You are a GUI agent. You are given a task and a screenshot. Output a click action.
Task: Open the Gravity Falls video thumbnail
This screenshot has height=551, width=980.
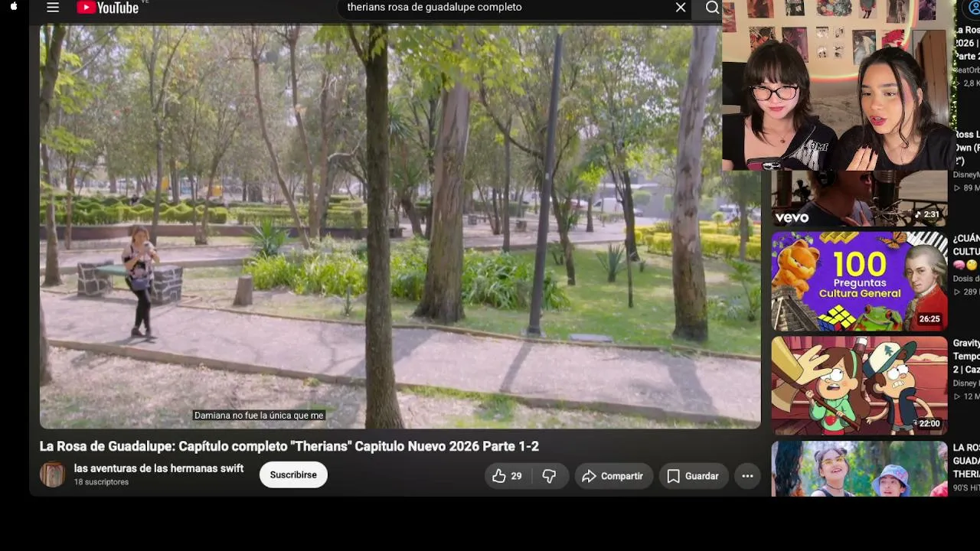pos(859,386)
